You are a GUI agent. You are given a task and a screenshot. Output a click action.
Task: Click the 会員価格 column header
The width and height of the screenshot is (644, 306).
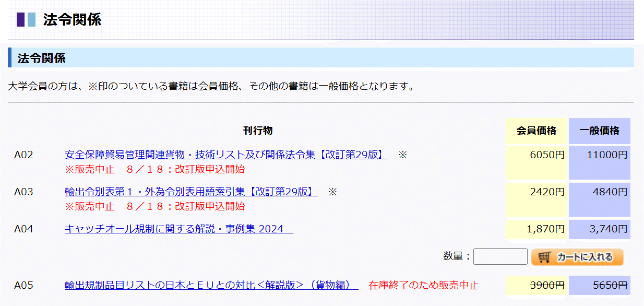(x=536, y=131)
